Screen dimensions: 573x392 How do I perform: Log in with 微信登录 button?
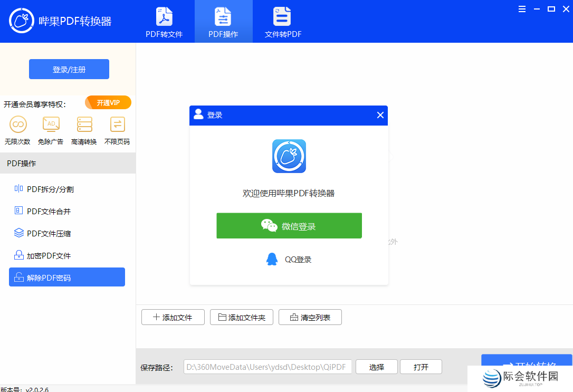point(289,226)
